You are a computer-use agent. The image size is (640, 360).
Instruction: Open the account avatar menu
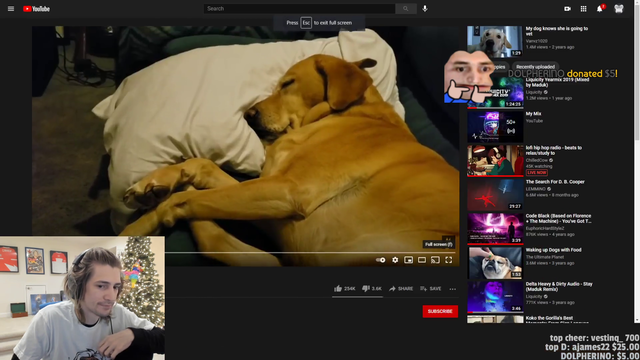[619, 9]
